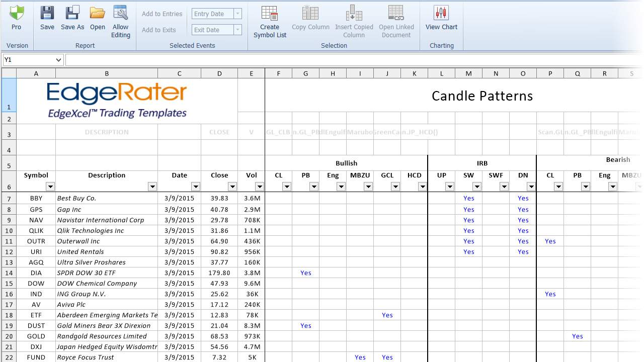Open the IRB SWF filter dropdown
Image resolution: width=644 pixels, height=362 pixels.
pos(504,187)
